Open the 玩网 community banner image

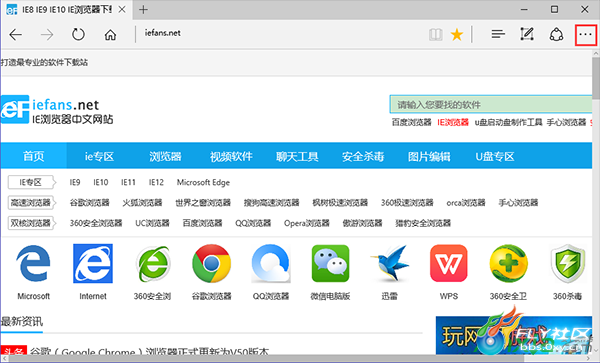tap(514, 335)
